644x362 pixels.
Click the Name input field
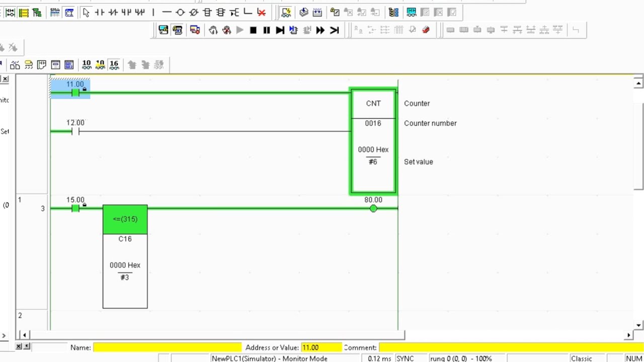tap(168, 347)
